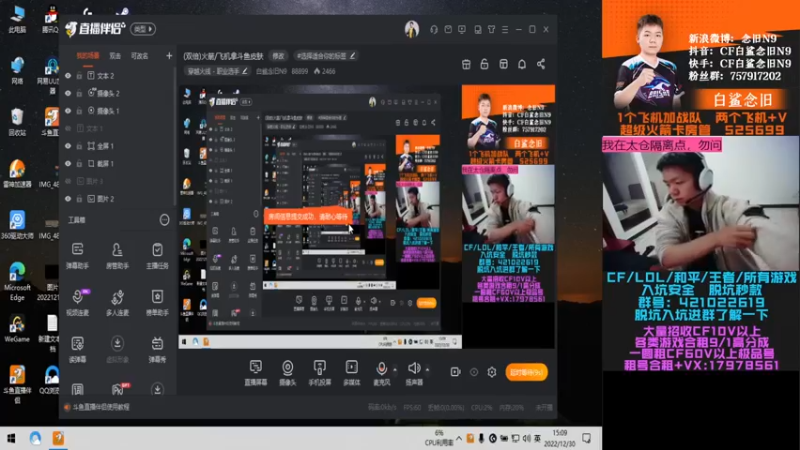Open the 虚拟形象 tool
This screenshot has height=450, width=800.
click(117, 348)
